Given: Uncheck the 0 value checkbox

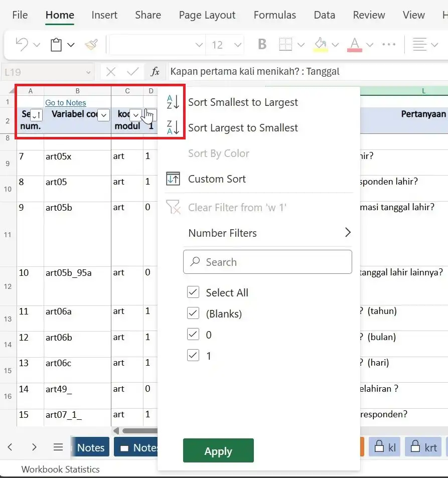Looking at the screenshot, I should pos(193,335).
